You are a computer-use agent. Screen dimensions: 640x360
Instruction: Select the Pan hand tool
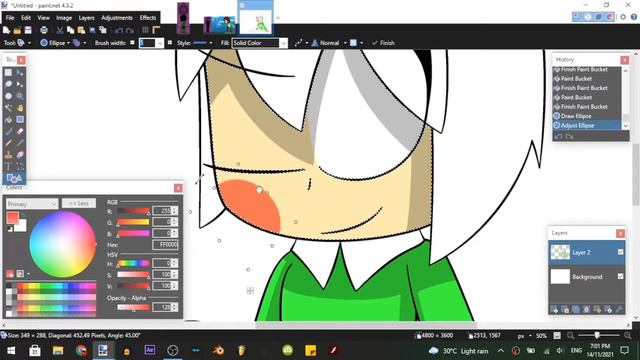click(20, 108)
